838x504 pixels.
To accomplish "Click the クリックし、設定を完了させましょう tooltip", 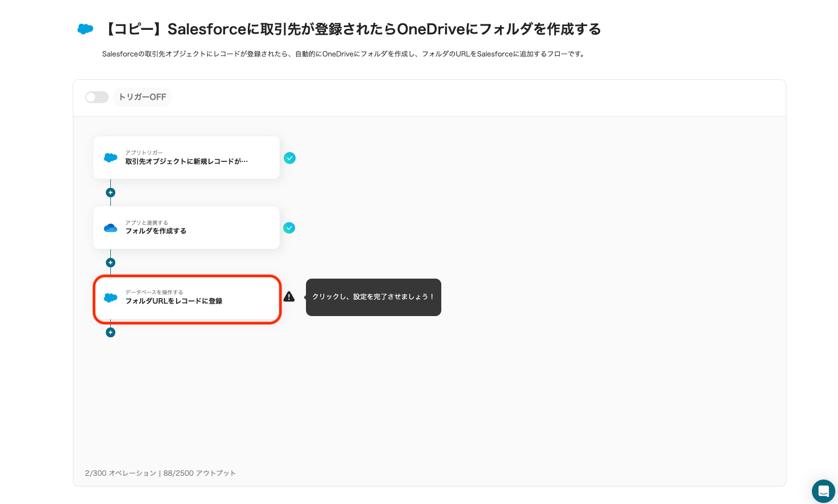I will pyautogui.click(x=373, y=297).
